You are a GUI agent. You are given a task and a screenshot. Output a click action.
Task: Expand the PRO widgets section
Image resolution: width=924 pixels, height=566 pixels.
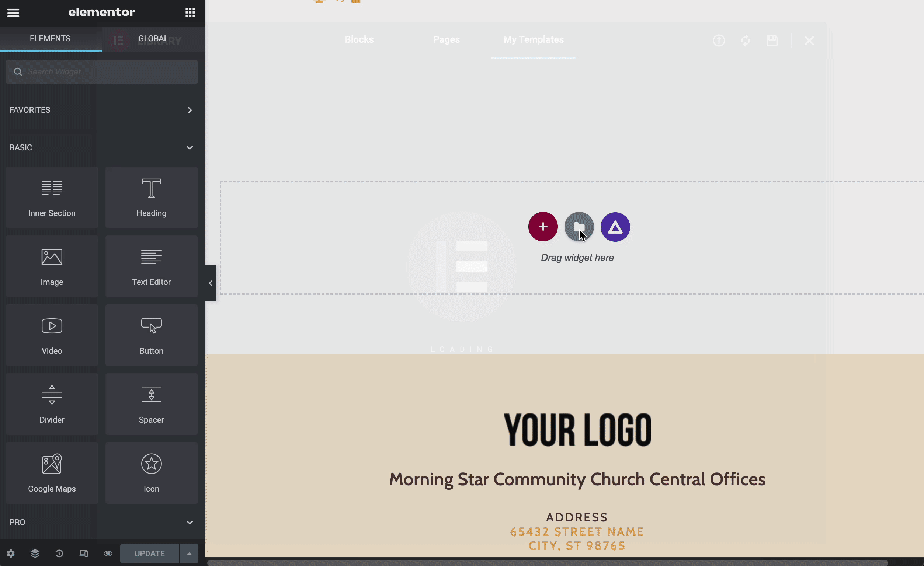point(190,522)
